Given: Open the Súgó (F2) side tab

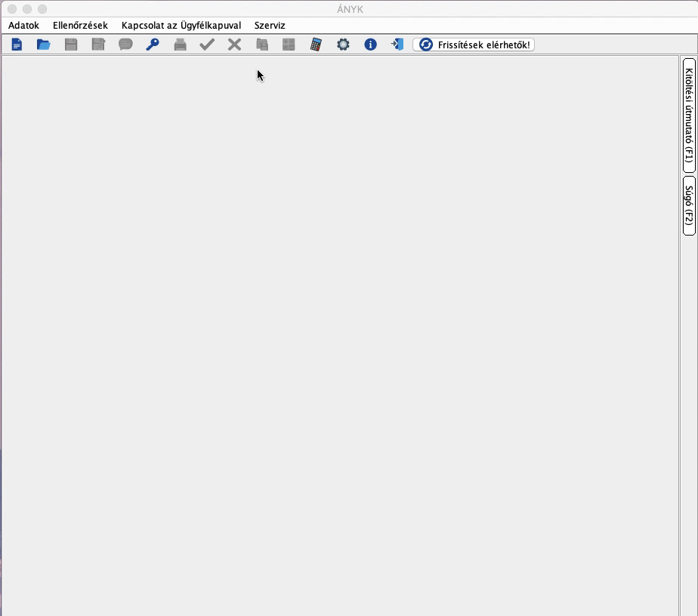Looking at the screenshot, I should [689, 205].
